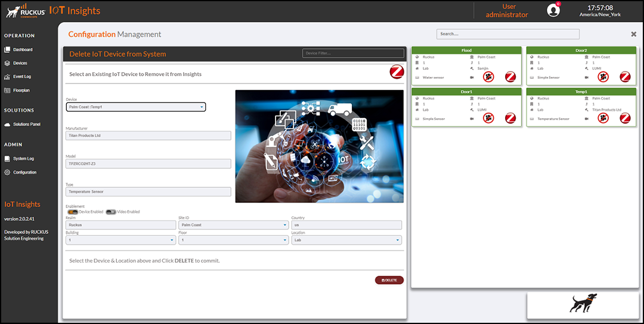Click the Type field showing Temperature Sensor

[148, 192]
